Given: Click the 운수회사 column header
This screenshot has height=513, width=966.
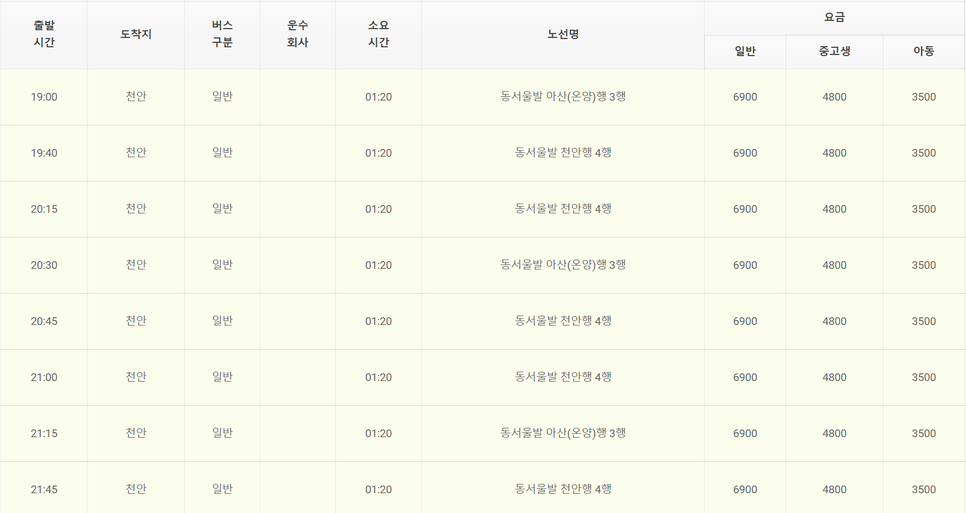Looking at the screenshot, I should tap(298, 34).
